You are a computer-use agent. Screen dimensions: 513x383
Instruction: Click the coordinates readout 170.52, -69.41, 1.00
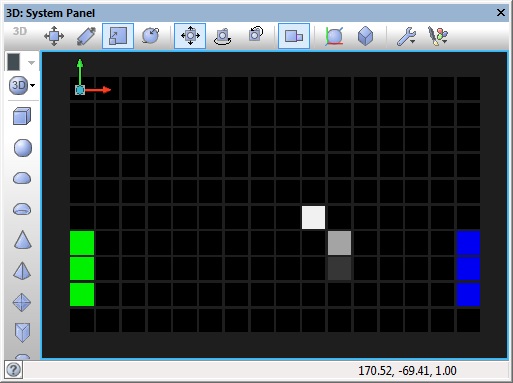(x=407, y=371)
